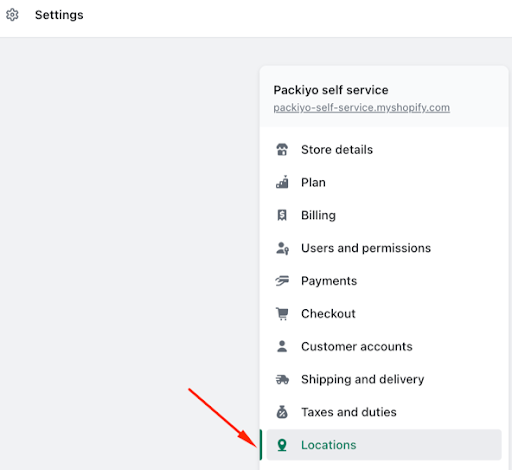This screenshot has width=512, height=470.
Task: Click the Plan chart icon
Action: pos(282,182)
